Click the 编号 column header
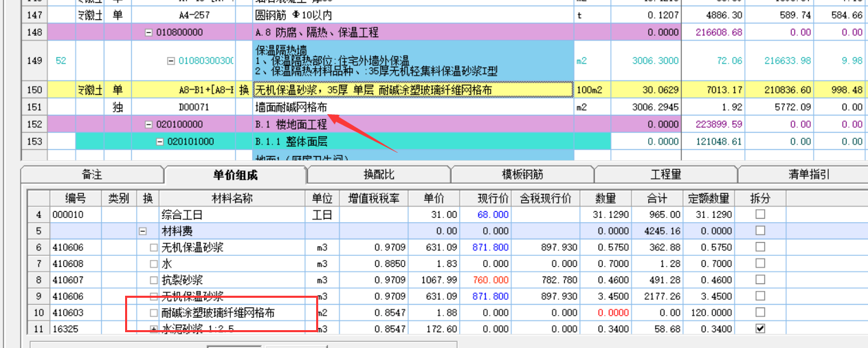Viewport: 868px width, 348px height. click(x=76, y=199)
